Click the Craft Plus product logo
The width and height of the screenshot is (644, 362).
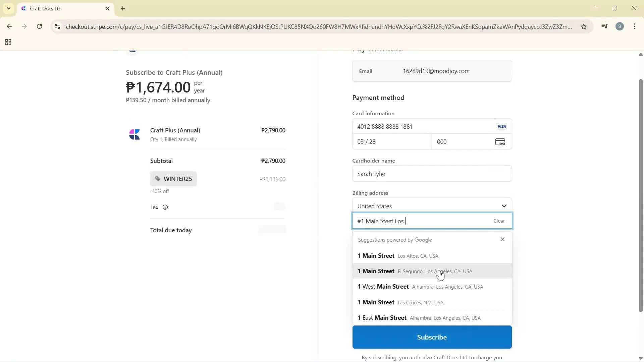pos(135,134)
